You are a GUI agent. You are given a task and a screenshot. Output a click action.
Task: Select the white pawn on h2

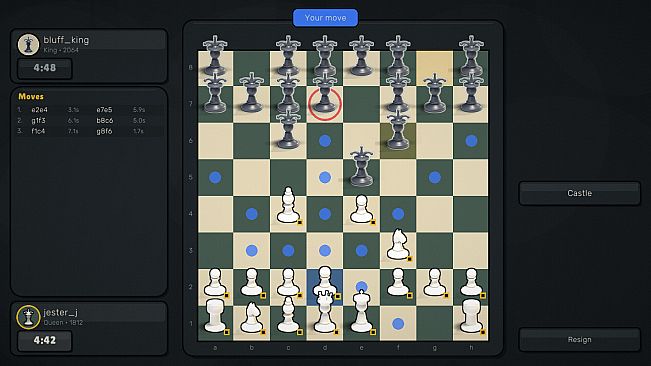coord(471,283)
